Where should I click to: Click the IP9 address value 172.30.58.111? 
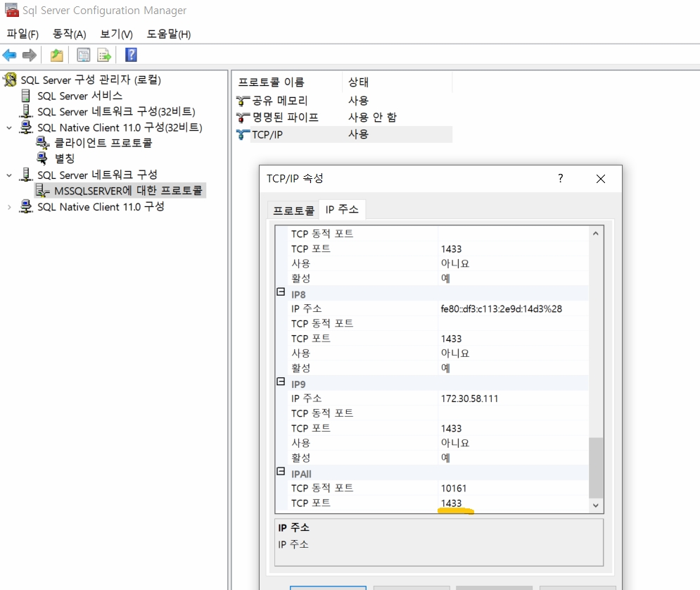469,398
